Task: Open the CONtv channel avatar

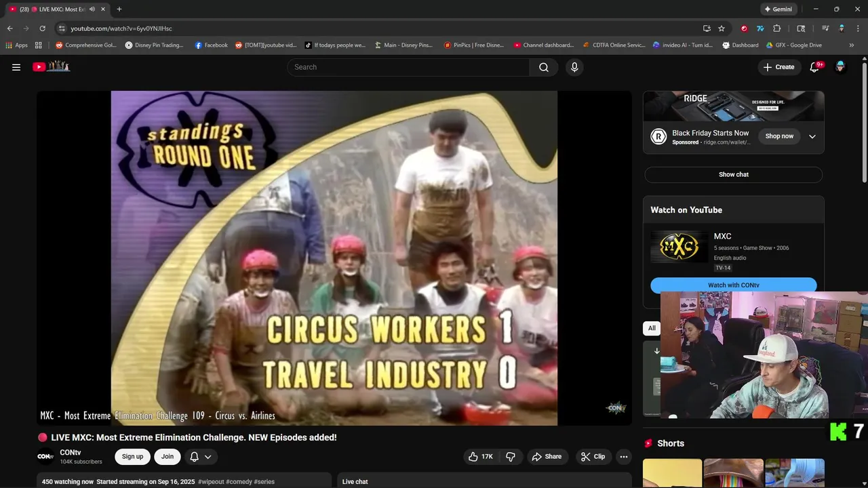Action: [45, 457]
